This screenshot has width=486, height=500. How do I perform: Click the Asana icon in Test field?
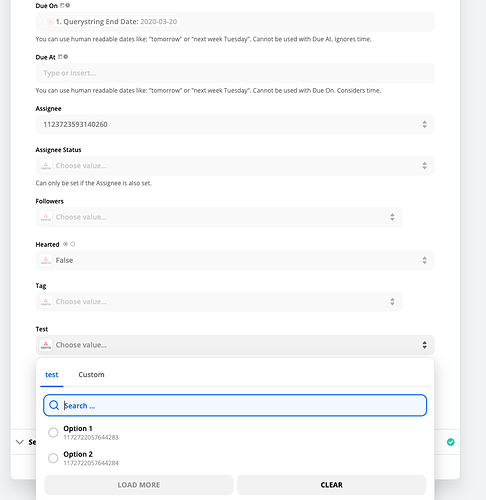(46, 345)
